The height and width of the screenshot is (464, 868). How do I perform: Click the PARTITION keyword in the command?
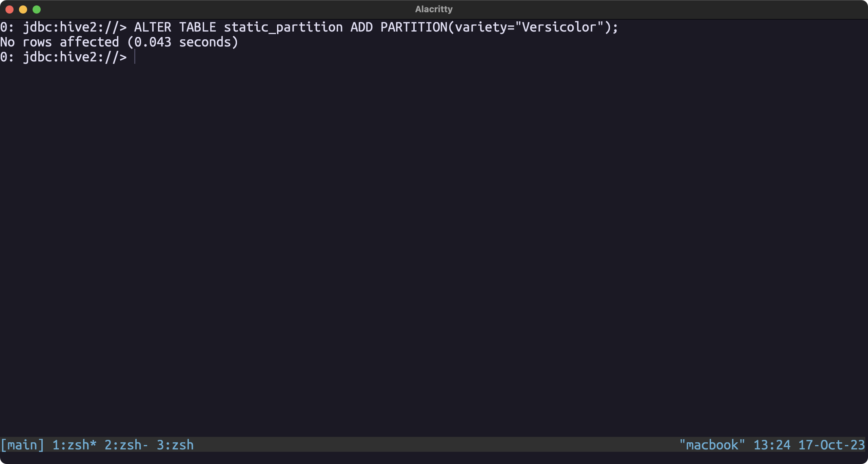click(x=414, y=27)
